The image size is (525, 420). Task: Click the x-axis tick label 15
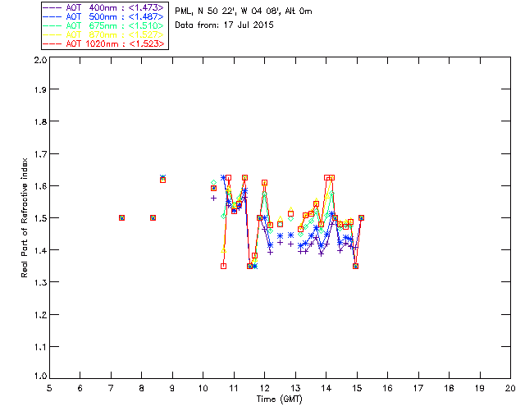(357, 388)
